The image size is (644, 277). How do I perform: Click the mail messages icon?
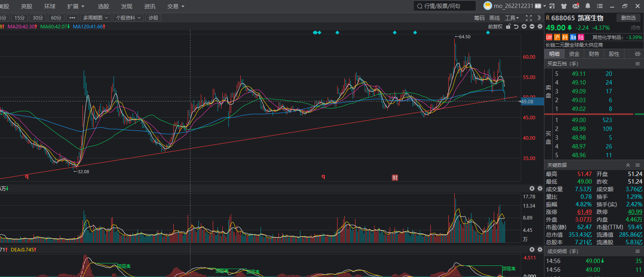pyautogui.click(x=576, y=6)
